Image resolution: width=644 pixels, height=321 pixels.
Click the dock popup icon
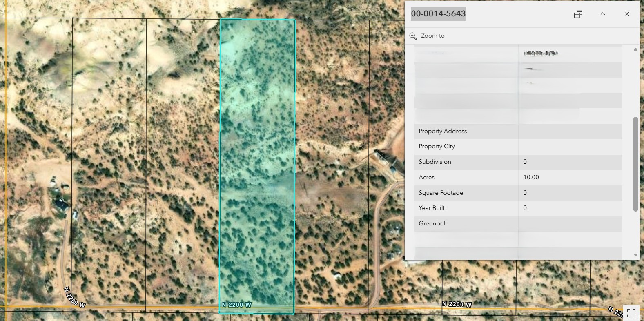[578, 14]
